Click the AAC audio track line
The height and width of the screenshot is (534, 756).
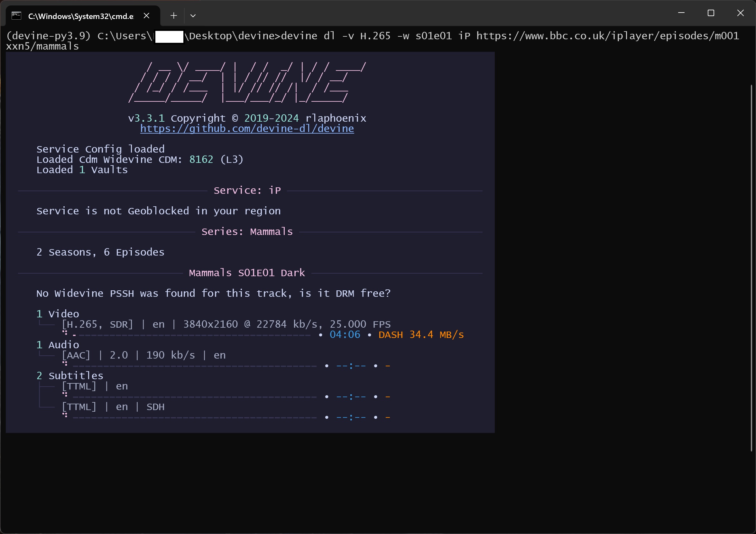click(x=144, y=355)
